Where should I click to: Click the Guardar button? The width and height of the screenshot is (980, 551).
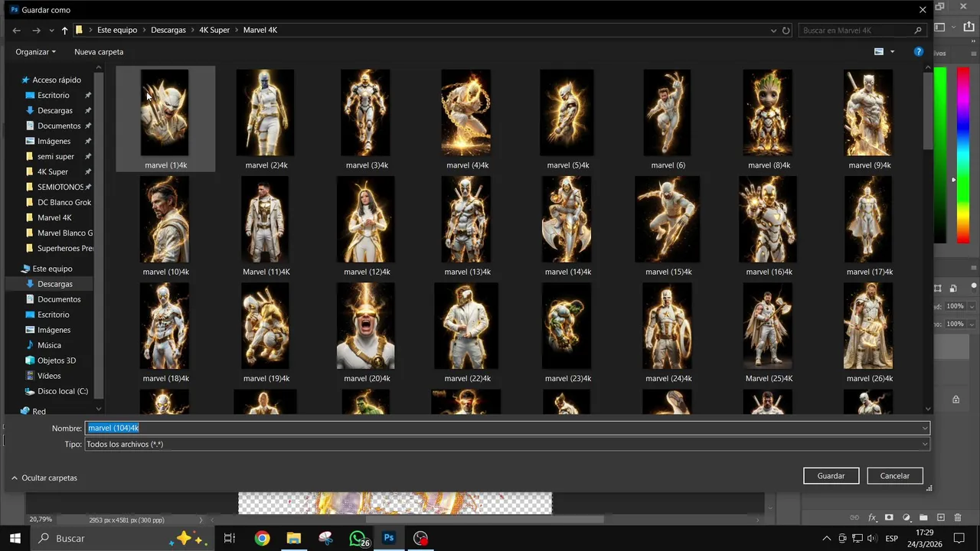pyautogui.click(x=831, y=476)
